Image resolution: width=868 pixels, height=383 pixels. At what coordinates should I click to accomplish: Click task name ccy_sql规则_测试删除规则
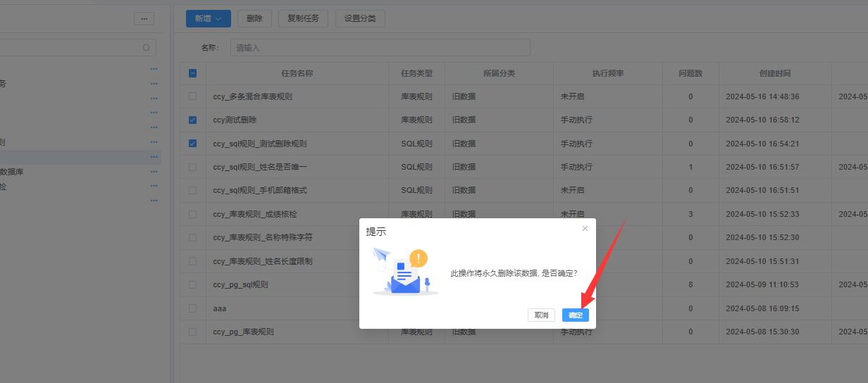pos(260,144)
